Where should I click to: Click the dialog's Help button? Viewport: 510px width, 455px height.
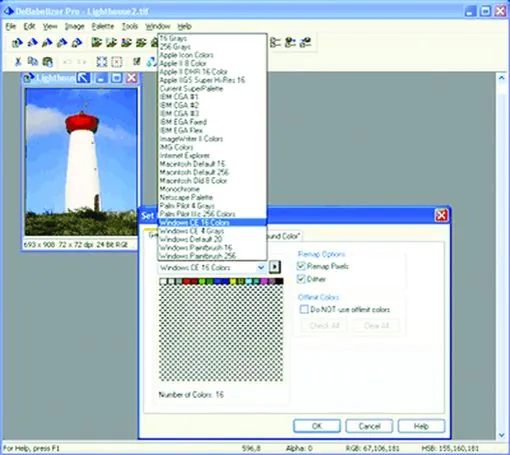[x=421, y=426]
